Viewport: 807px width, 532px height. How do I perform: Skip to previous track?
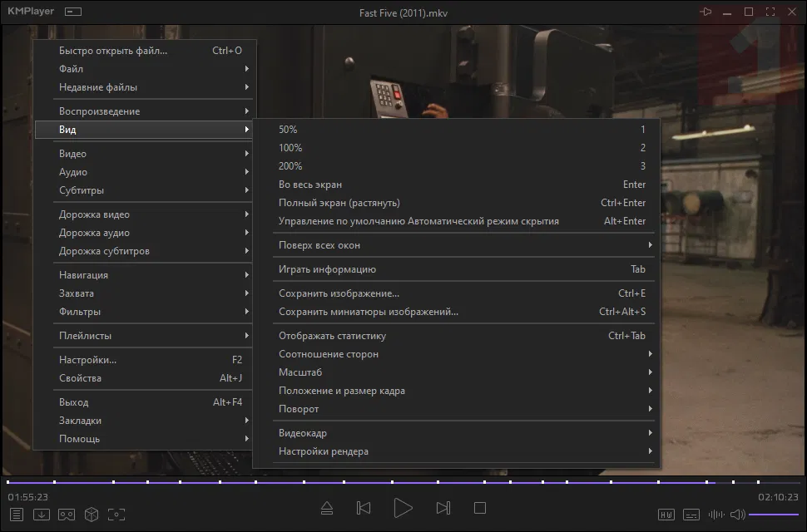(x=364, y=509)
